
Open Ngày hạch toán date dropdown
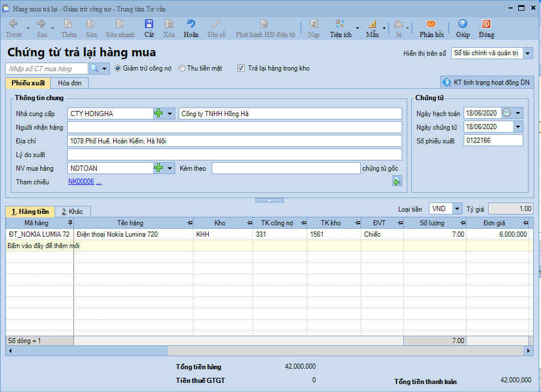coord(518,113)
